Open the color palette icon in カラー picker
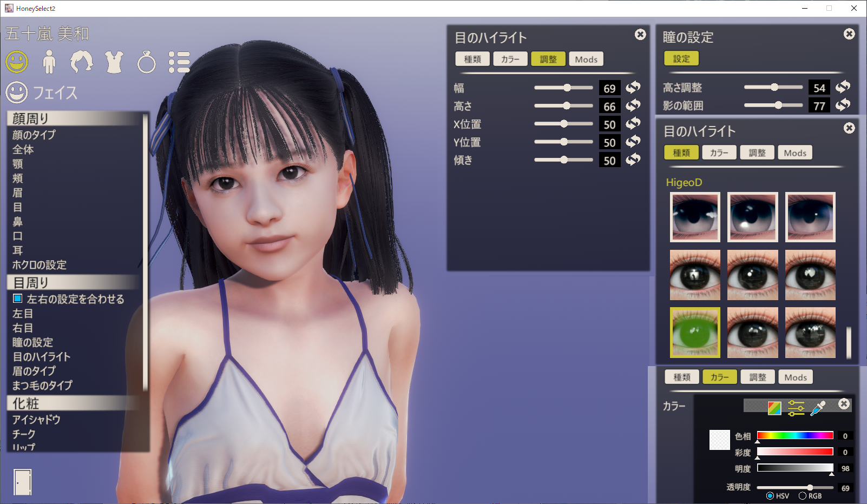 774,408
